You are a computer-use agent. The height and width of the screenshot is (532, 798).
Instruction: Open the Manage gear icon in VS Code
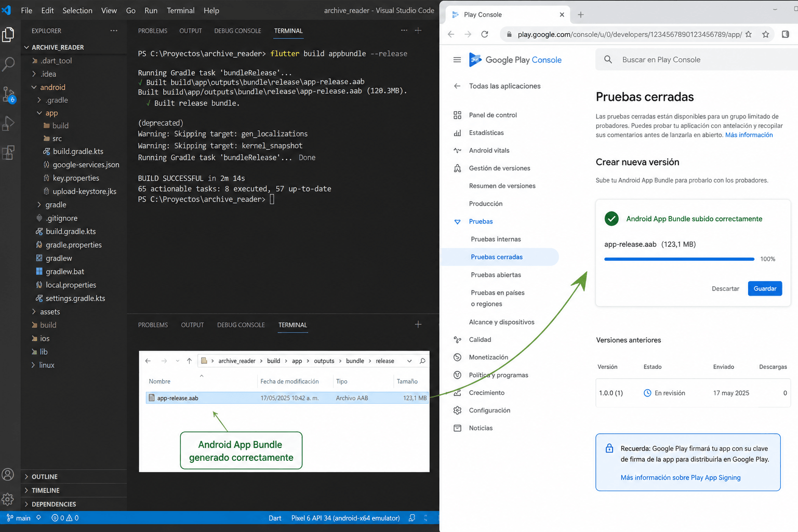tap(8, 499)
